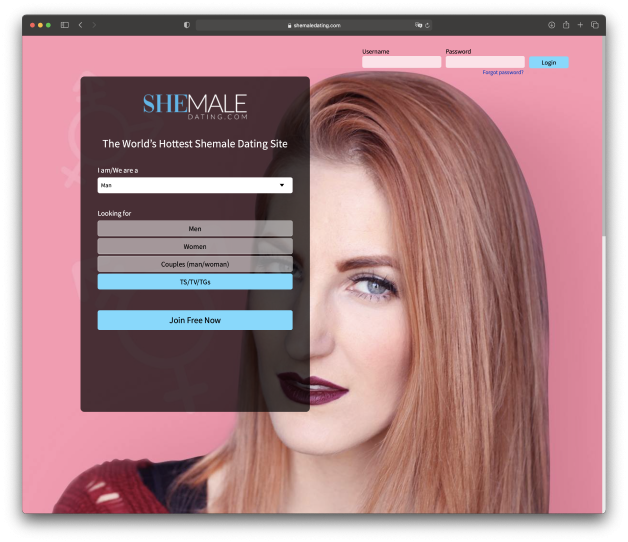The width and height of the screenshot is (628, 542).
Task: Add a new tab with plus icon
Action: point(580,25)
